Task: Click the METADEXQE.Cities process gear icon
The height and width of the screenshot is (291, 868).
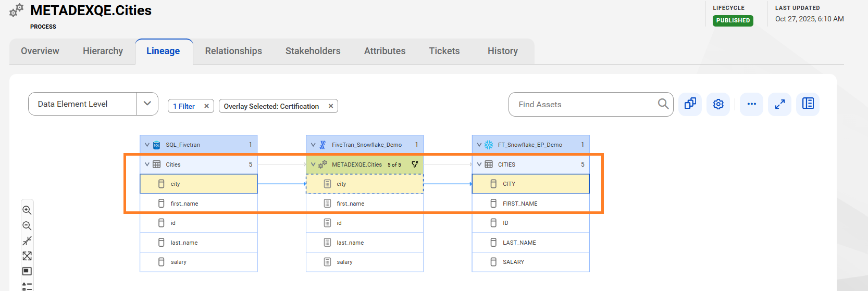Action: (323, 165)
